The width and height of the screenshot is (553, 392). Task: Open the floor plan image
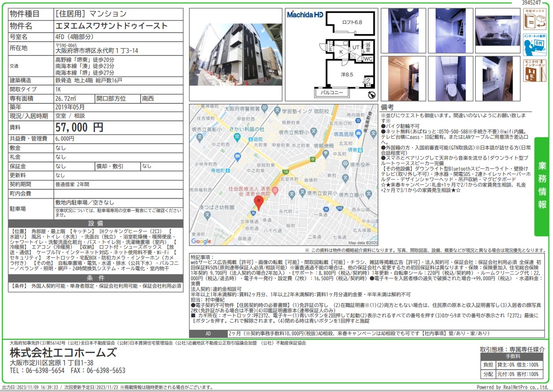[x=332, y=54]
